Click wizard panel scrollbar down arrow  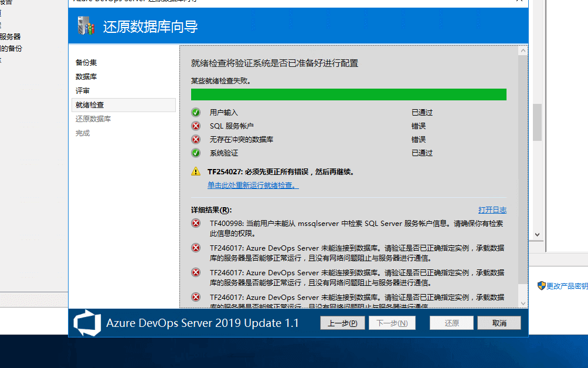click(x=523, y=303)
